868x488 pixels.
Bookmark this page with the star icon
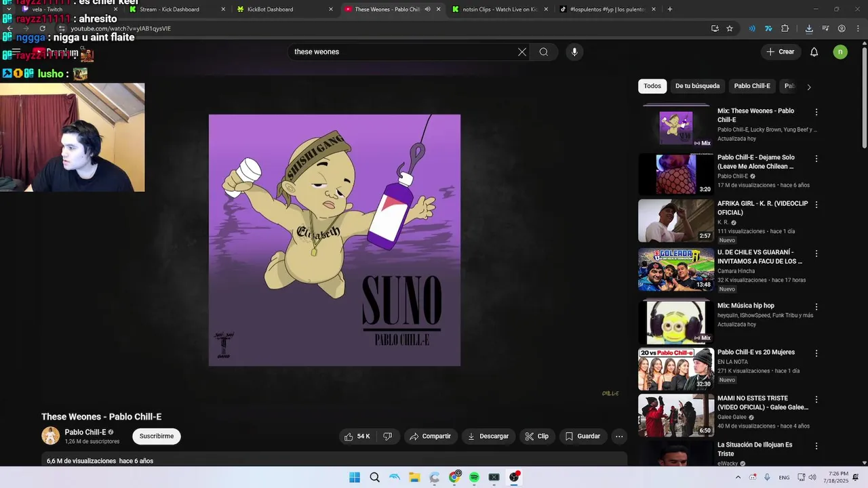[730, 28]
